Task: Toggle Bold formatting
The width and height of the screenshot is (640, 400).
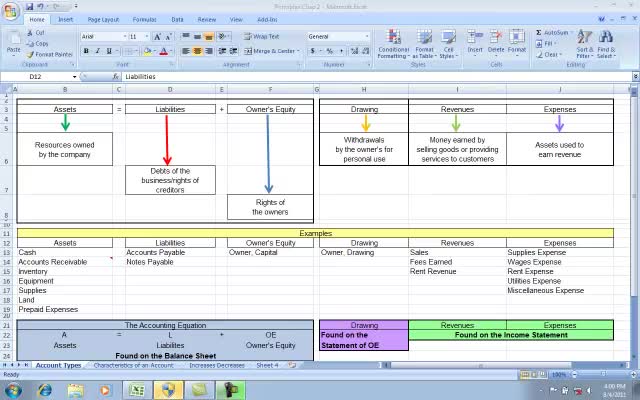Action: coord(86,51)
